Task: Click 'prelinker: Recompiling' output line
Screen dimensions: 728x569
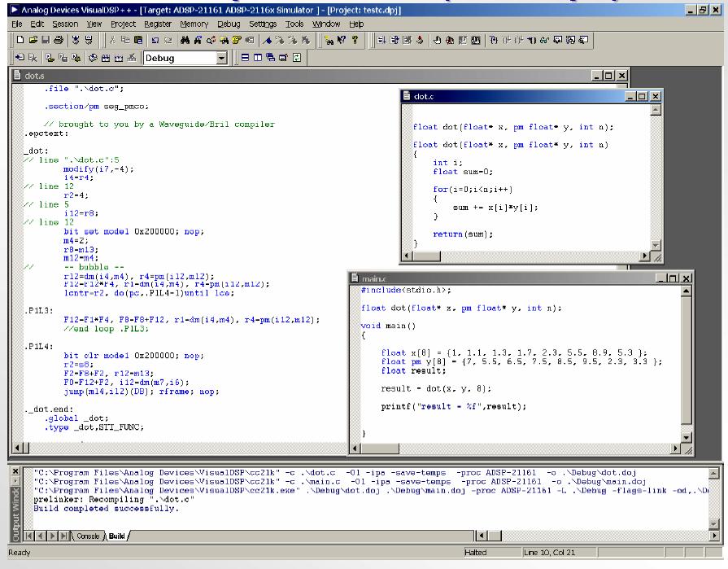Action: tap(114, 499)
